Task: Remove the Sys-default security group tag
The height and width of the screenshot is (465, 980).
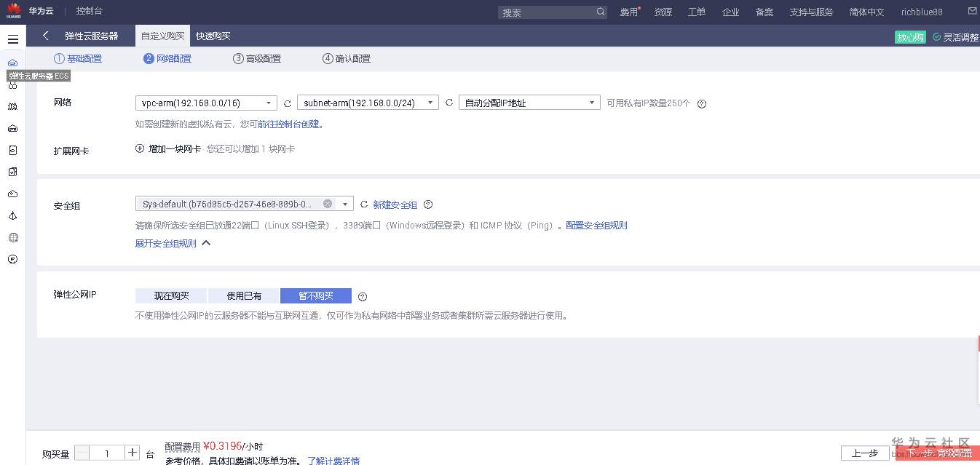Action: 328,204
